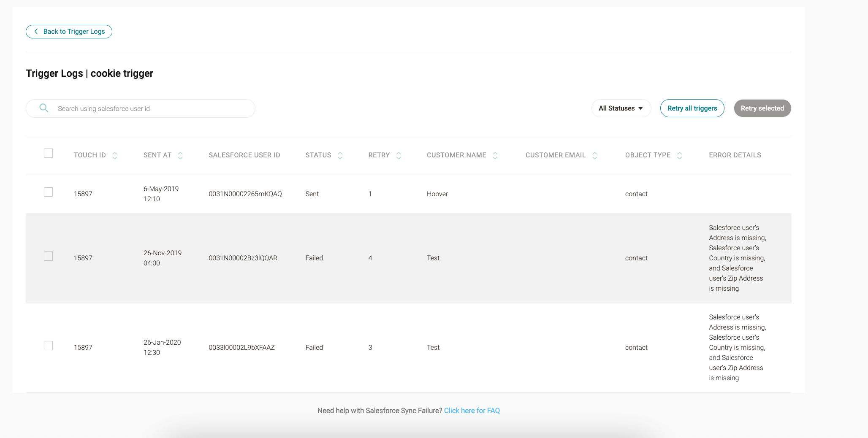Sort by Touch ID column arrows
Viewport: 868px width, 438px height.
pos(114,156)
